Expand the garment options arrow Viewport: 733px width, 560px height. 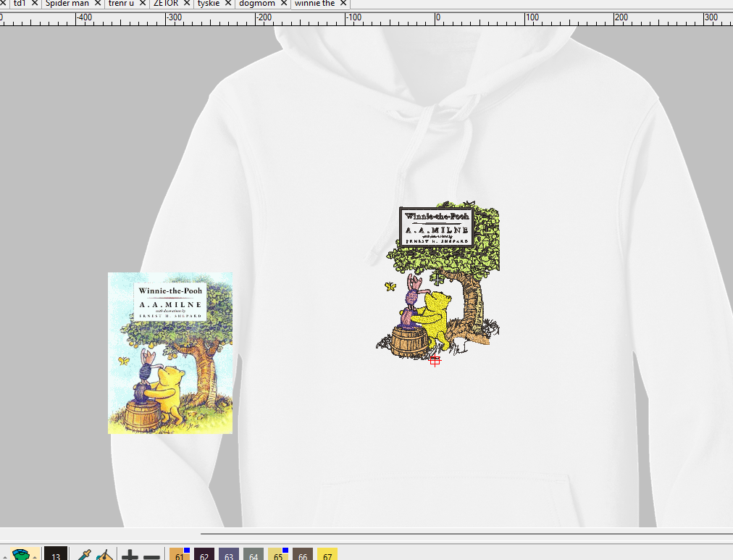pyautogui.click(x=35, y=556)
